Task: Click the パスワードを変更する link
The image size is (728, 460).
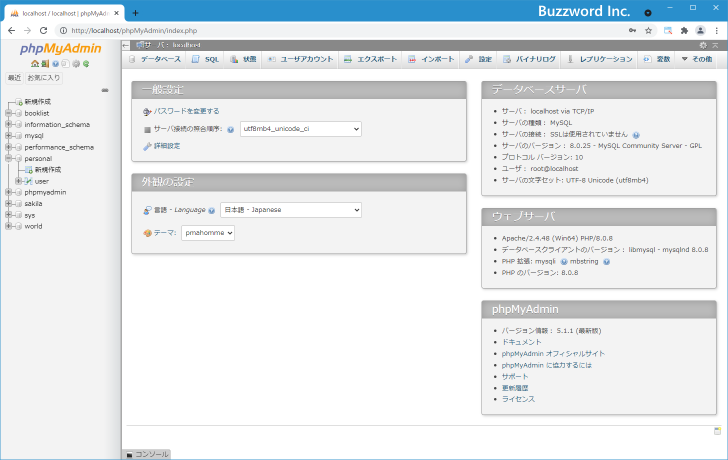Action: (x=187, y=111)
